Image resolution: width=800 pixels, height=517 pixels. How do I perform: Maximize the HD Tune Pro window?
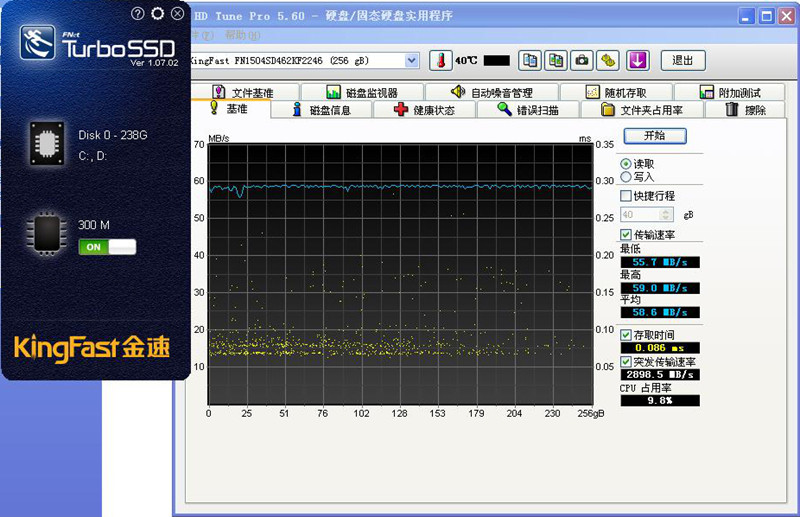(x=766, y=16)
